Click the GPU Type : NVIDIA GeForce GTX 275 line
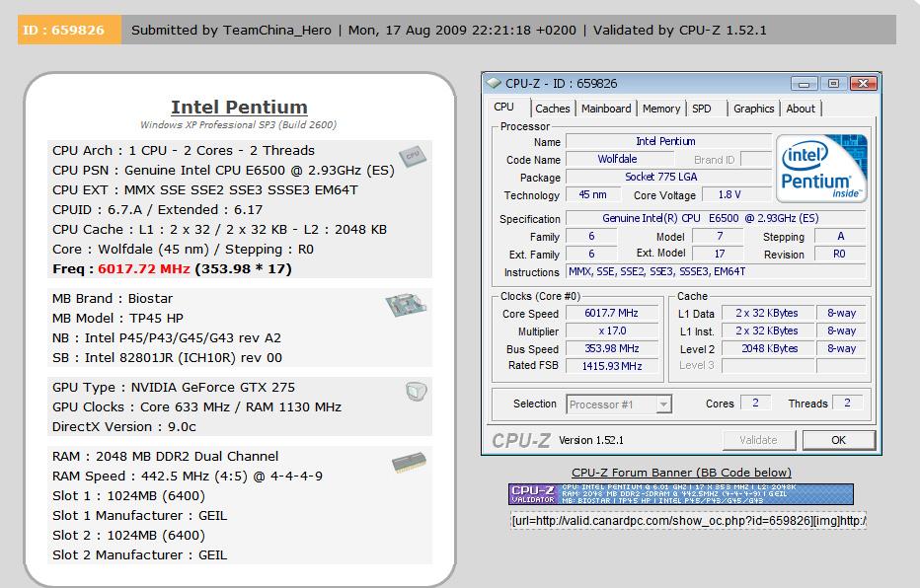Viewport: 920px width, 588px height. (174, 387)
